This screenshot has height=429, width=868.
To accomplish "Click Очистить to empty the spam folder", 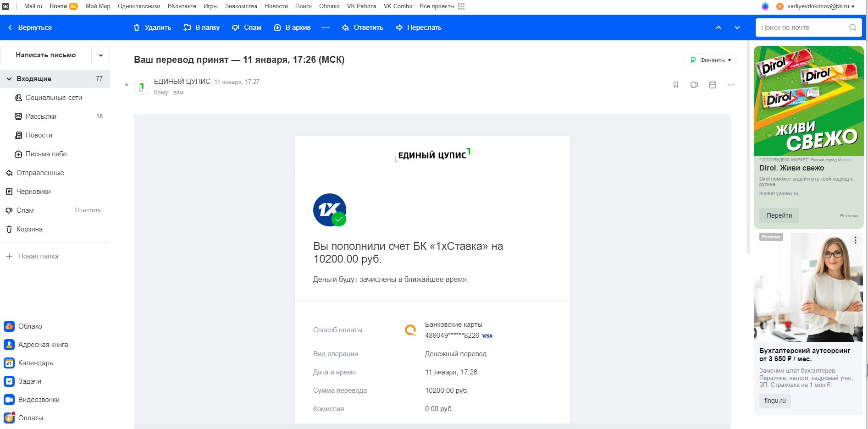I will (88, 210).
